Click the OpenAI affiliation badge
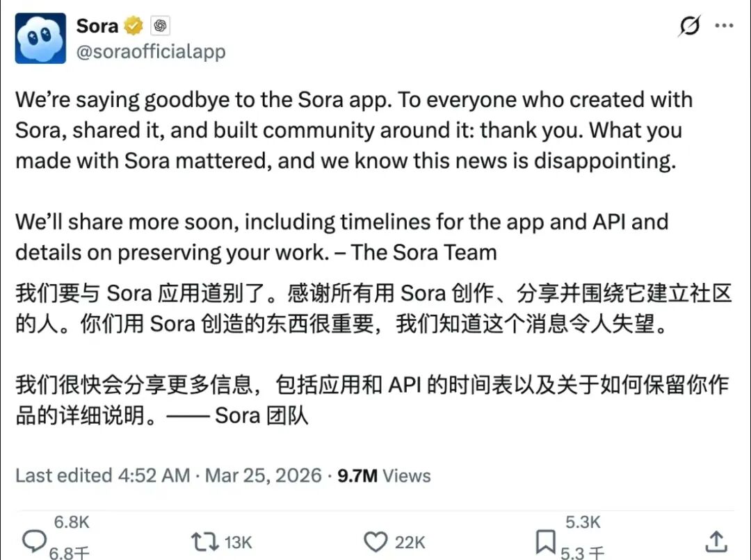This screenshot has width=751, height=560. (x=160, y=26)
